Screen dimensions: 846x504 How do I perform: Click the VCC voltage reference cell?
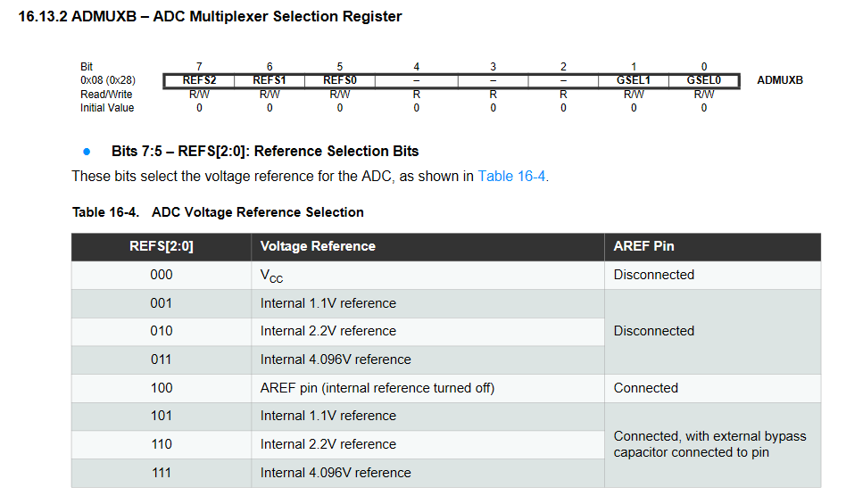(427, 276)
